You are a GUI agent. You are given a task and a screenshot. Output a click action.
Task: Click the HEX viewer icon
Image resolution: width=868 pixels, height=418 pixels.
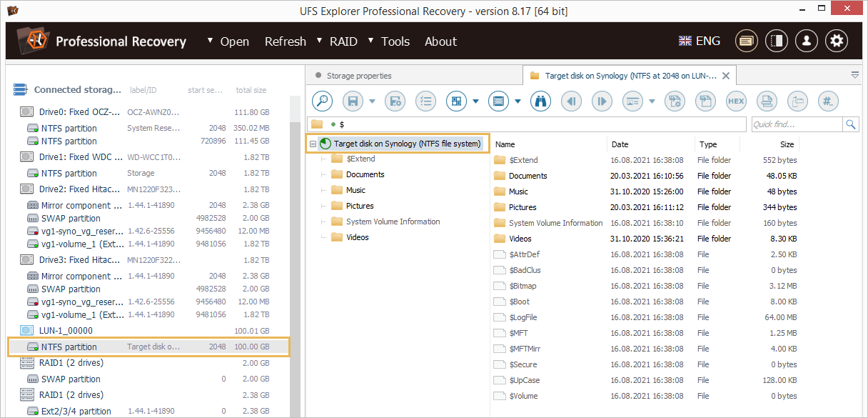(x=736, y=101)
